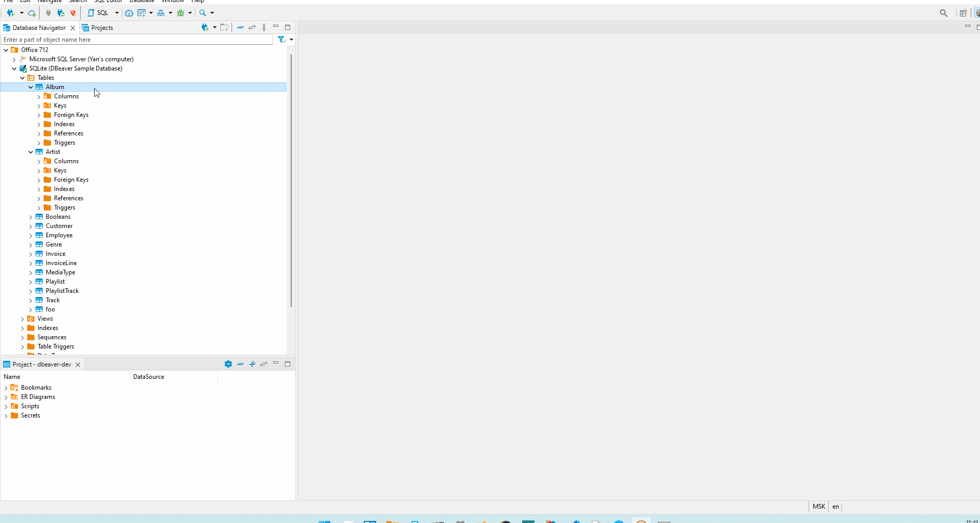Click the DataSource column header
The height and width of the screenshot is (523, 980).
pos(174,377)
